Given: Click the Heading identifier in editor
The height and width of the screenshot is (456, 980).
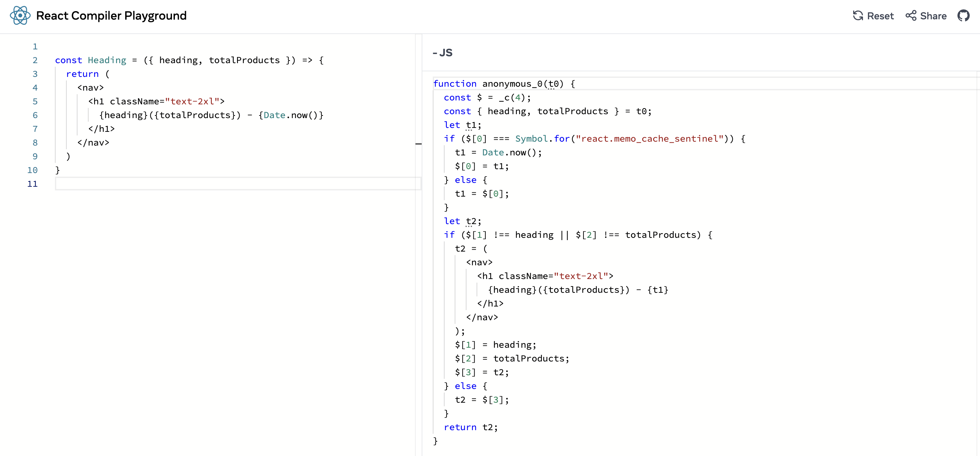Looking at the screenshot, I should (x=107, y=60).
